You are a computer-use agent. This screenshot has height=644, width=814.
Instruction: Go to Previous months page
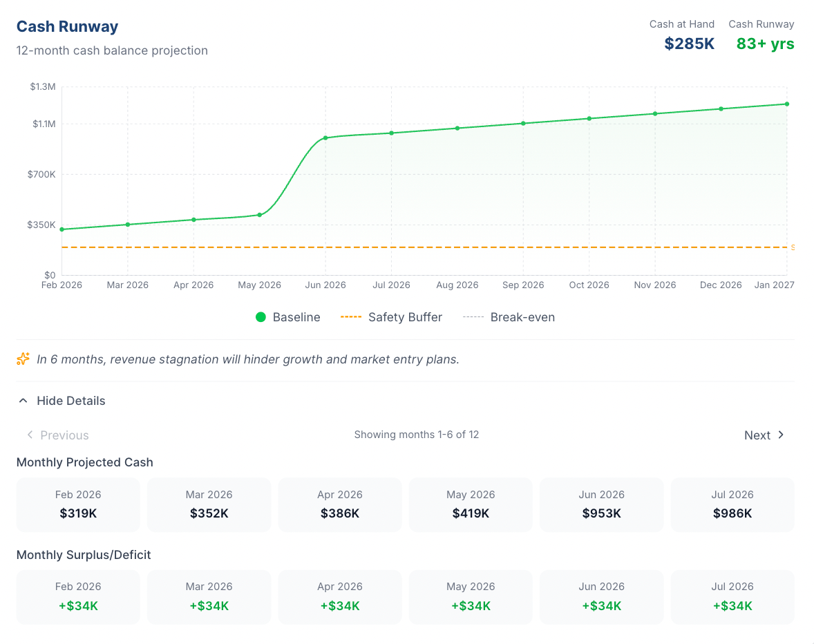tap(64, 435)
